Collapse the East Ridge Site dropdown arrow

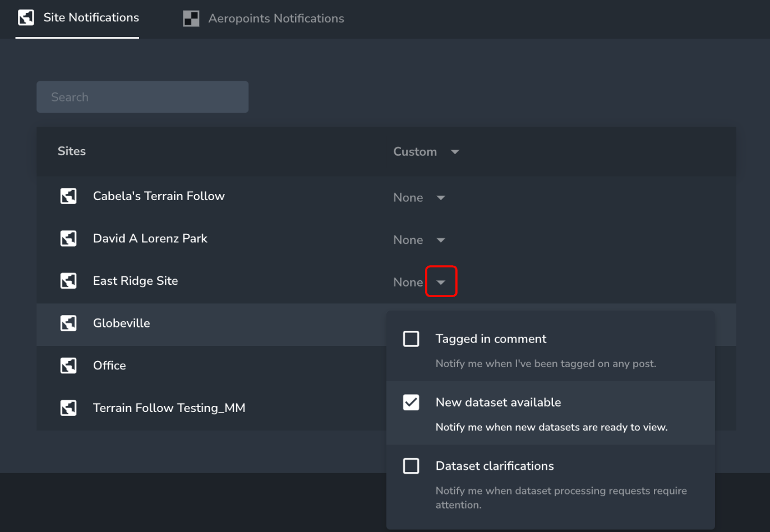coord(441,282)
